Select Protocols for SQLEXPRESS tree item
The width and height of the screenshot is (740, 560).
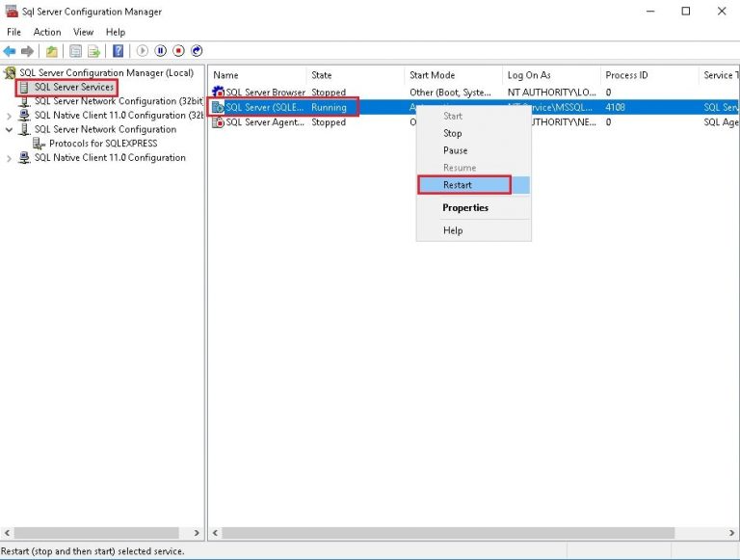point(102,144)
